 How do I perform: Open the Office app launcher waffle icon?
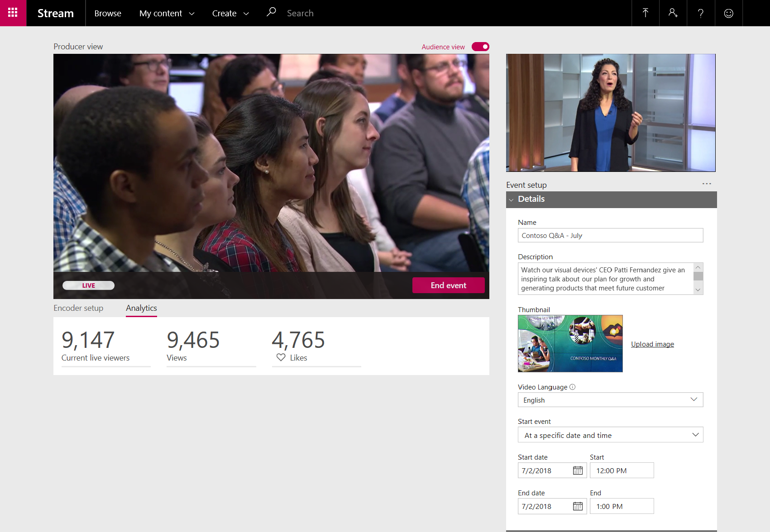tap(13, 13)
